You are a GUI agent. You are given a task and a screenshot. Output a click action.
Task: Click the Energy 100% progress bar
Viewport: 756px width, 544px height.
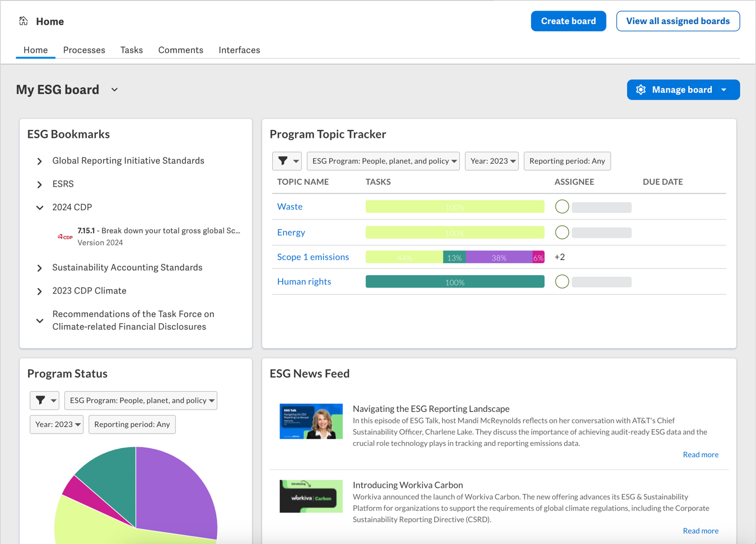(x=455, y=232)
